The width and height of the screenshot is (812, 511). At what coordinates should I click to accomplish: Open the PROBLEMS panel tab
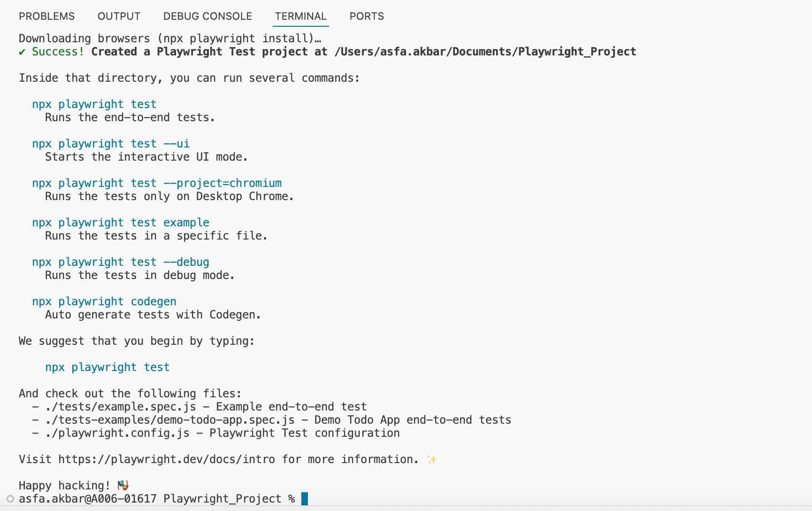[x=46, y=16]
